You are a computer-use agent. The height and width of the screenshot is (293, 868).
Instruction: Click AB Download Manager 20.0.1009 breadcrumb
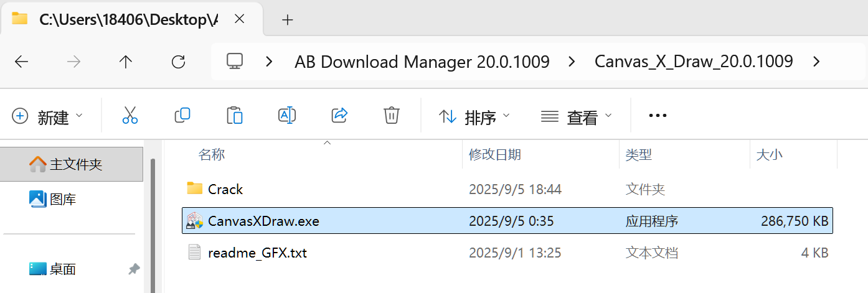point(422,62)
